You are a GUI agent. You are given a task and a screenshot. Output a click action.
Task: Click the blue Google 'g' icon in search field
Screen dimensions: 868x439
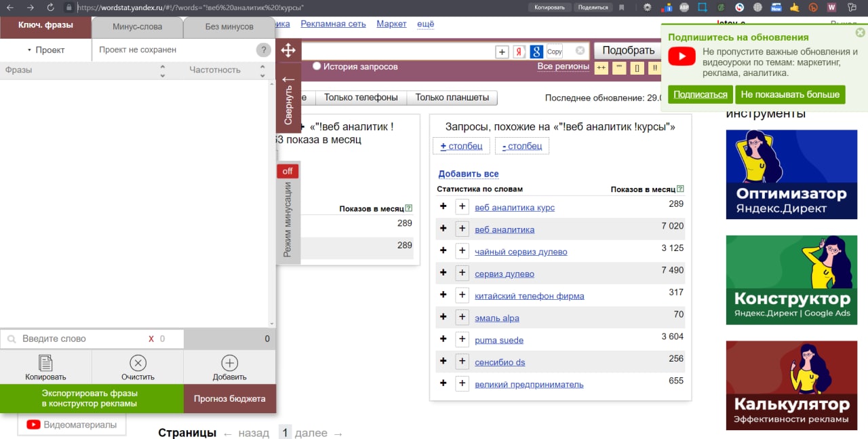click(x=536, y=52)
